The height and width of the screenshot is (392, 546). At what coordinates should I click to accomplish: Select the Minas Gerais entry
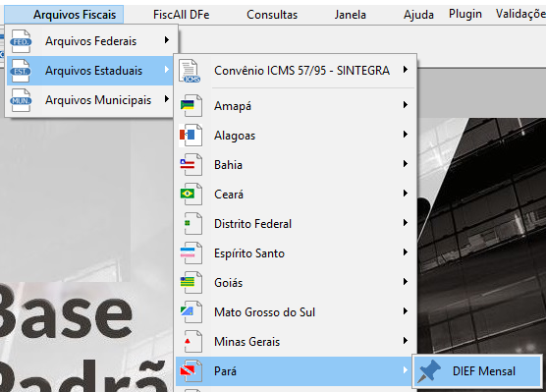click(x=296, y=342)
